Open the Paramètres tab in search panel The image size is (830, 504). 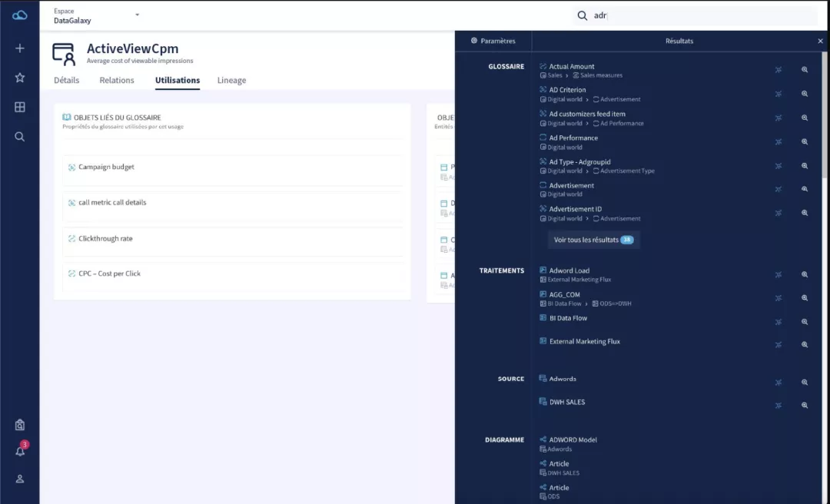pos(493,41)
